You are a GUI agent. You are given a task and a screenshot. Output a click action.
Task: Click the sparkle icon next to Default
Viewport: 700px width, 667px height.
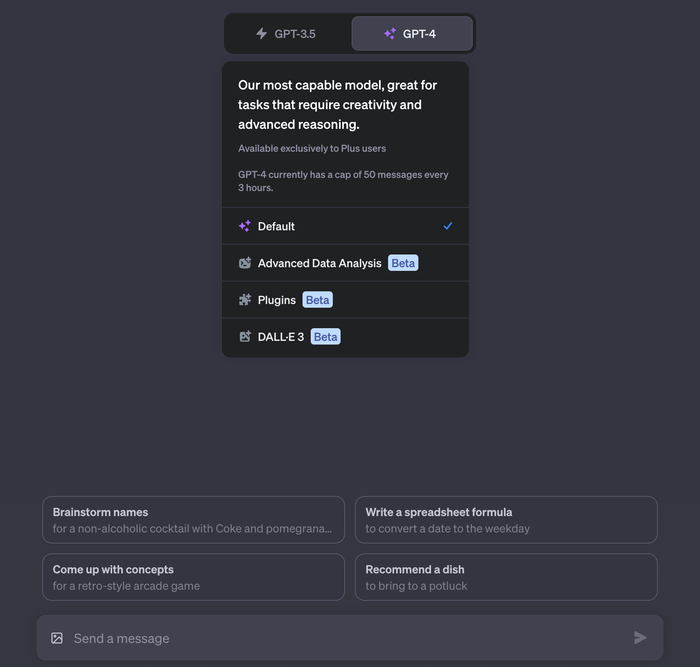click(x=245, y=226)
